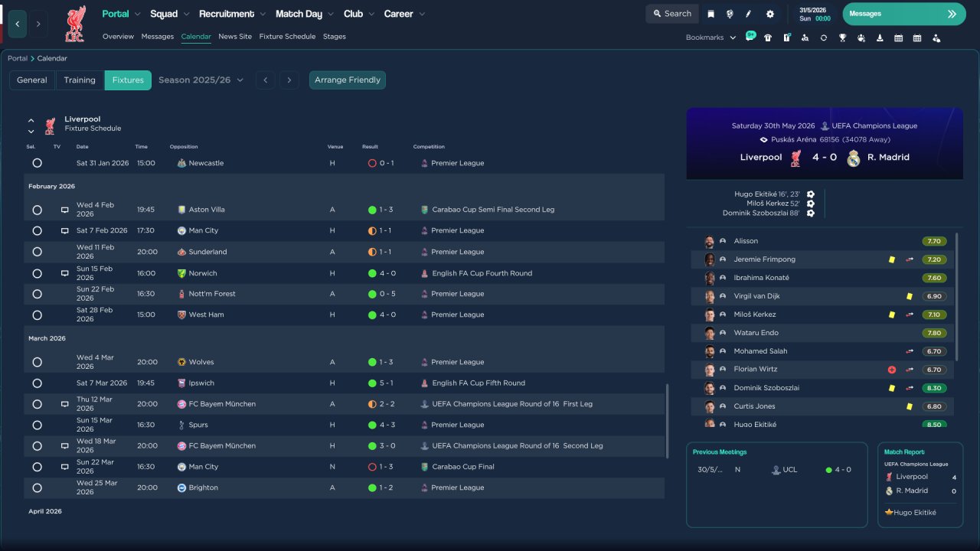The width and height of the screenshot is (980, 551).
Task: Select the Newcastle fixture radio button
Action: [37, 163]
